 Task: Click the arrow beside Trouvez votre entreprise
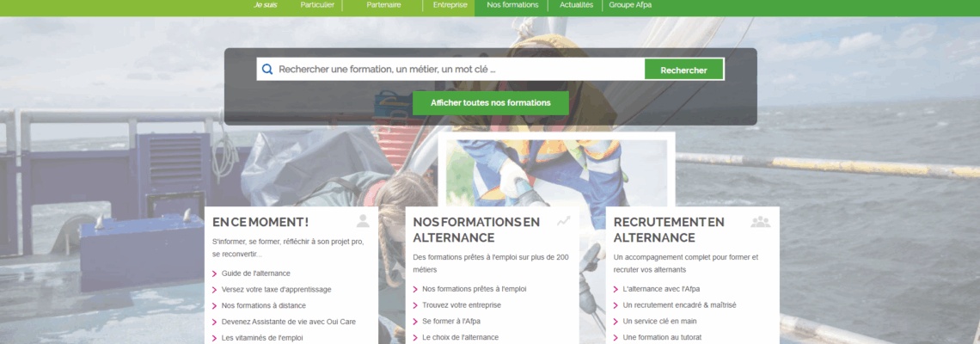click(415, 305)
